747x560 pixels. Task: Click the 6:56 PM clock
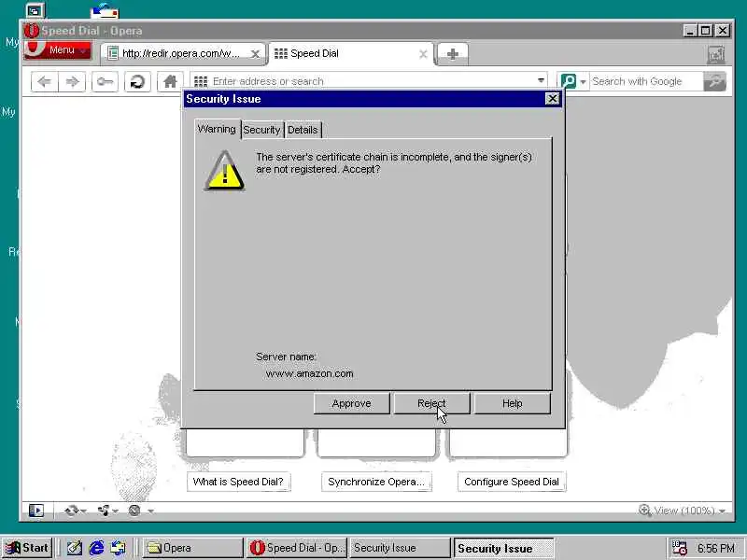(x=715, y=549)
